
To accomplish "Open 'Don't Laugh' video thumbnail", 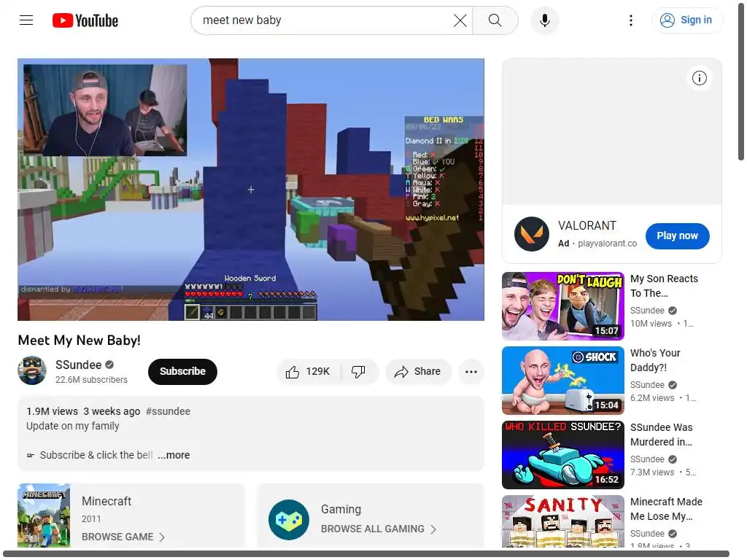I will [x=562, y=306].
